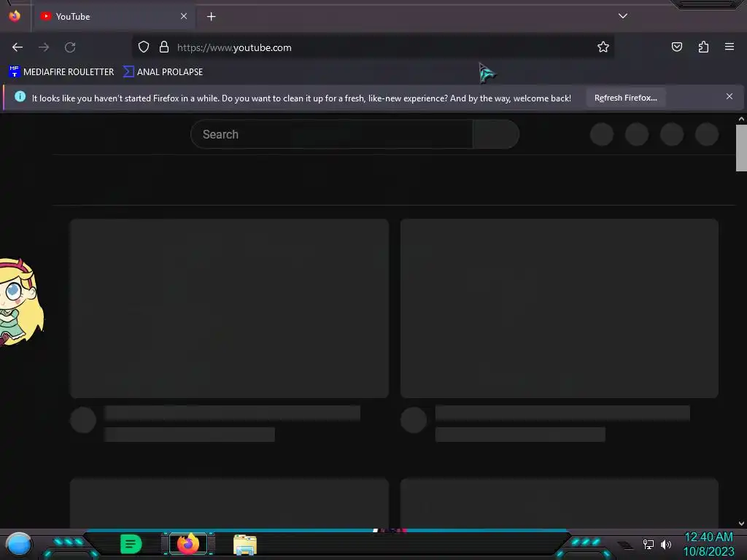Click the page scrollbar thumb
This screenshot has height=560, width=747.
pyautogui.click(x=741, y=147)
